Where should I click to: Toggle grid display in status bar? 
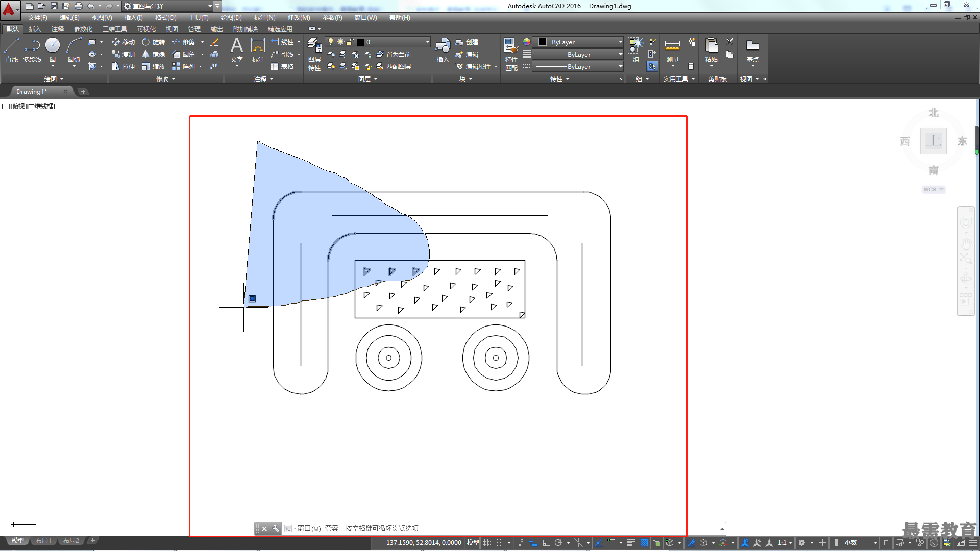[487, 543]
